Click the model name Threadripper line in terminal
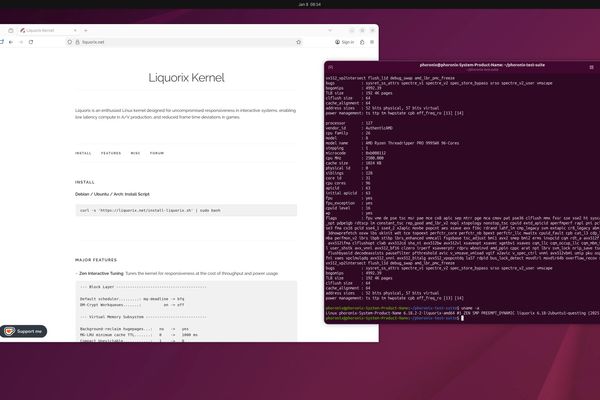 392,143
